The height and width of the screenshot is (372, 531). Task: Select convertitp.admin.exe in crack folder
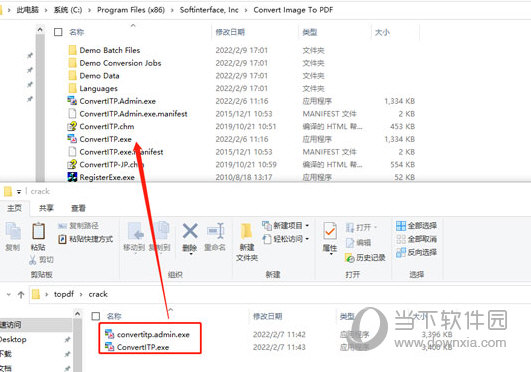147,334
